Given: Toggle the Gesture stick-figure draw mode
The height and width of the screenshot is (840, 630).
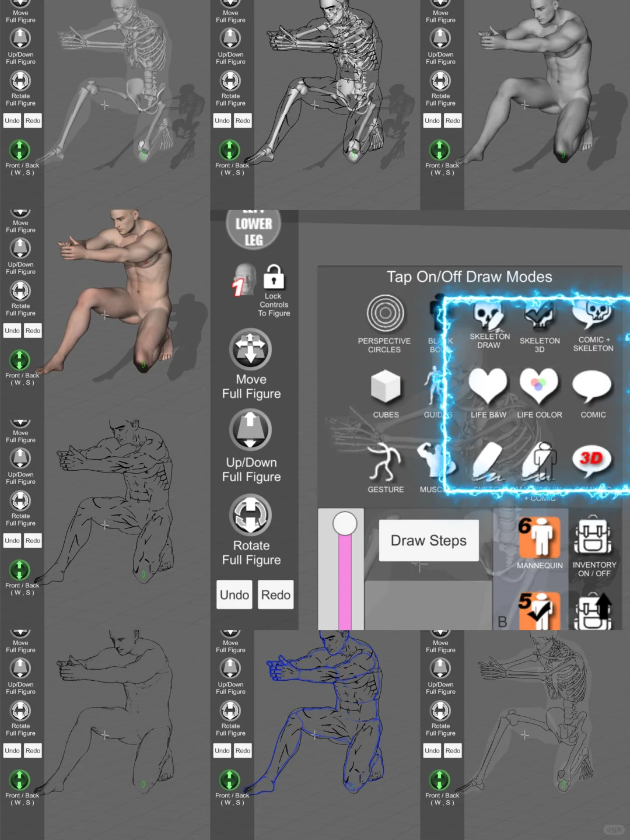Looking at the screenshot, I should click(x=384, y=461).
